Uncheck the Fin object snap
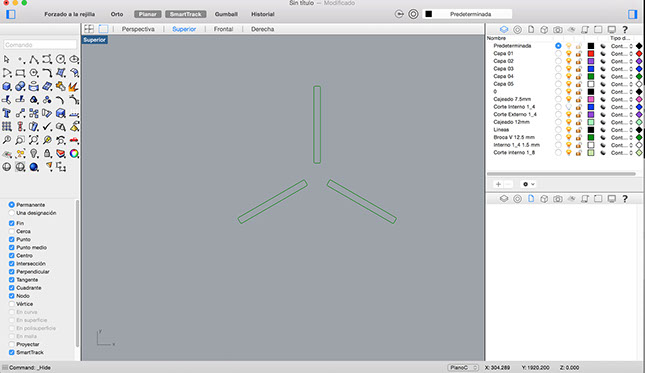 click(x=12, y=223)
